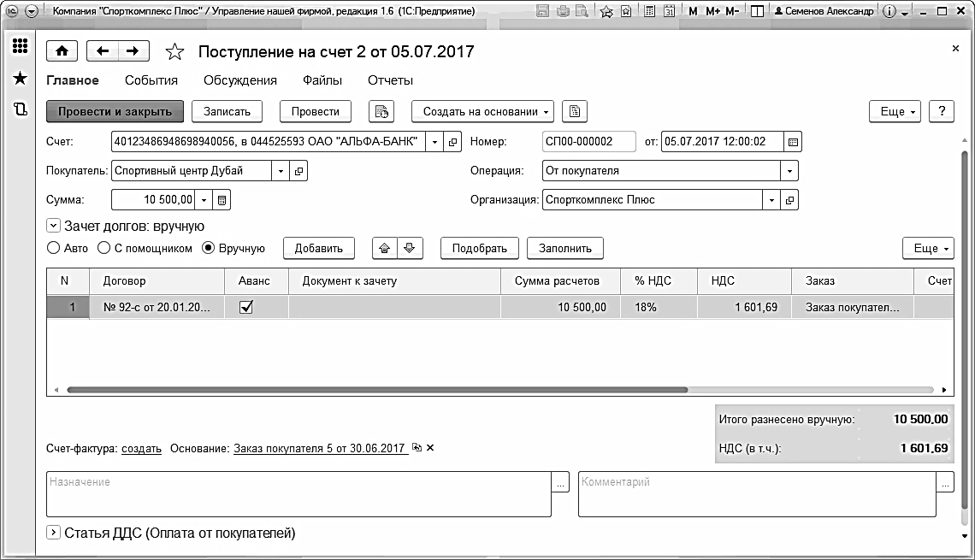
Task: Open the Организация dropdown list
Action: (771, 200)
